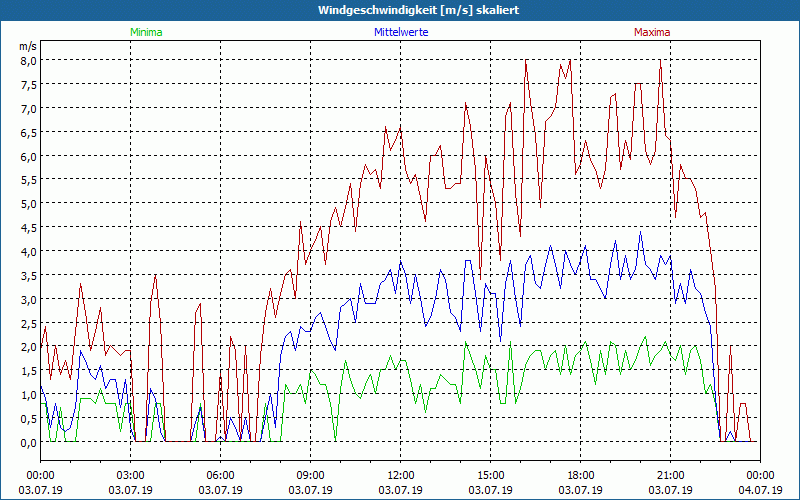Click the 2,0 y-axis value

click(28, 347)
